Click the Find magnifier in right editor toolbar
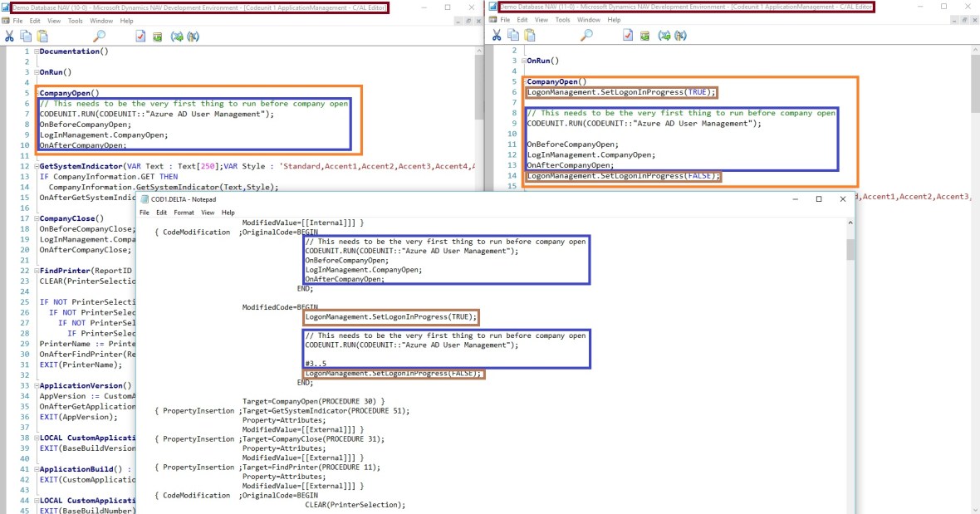Image resolution: width=980 pixels, height=514 pixels. coord(586,36)
